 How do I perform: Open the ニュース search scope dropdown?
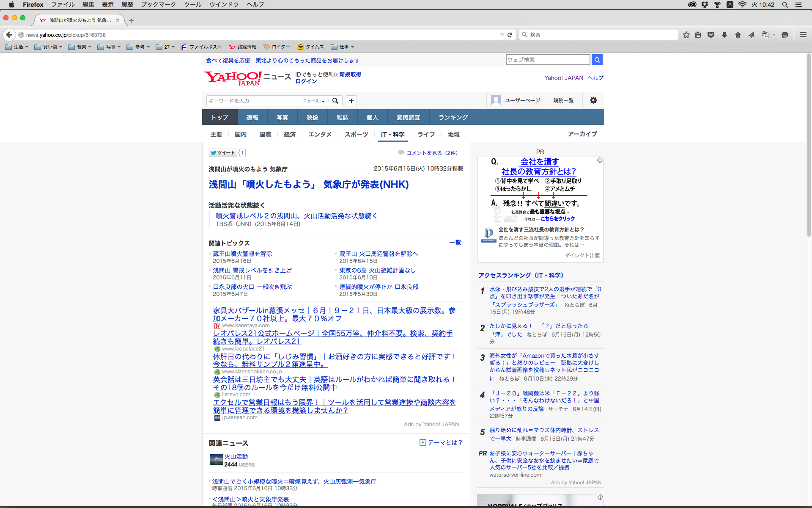(314, 101)
